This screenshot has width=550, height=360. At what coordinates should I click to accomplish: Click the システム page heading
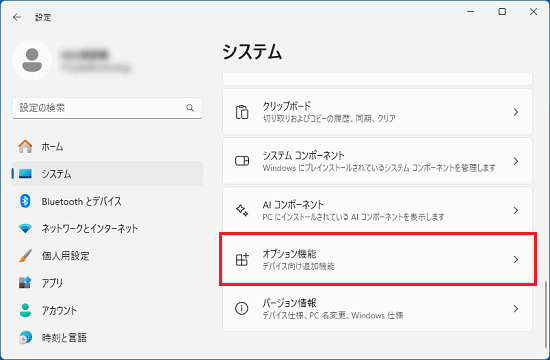[x=252, y=52]
